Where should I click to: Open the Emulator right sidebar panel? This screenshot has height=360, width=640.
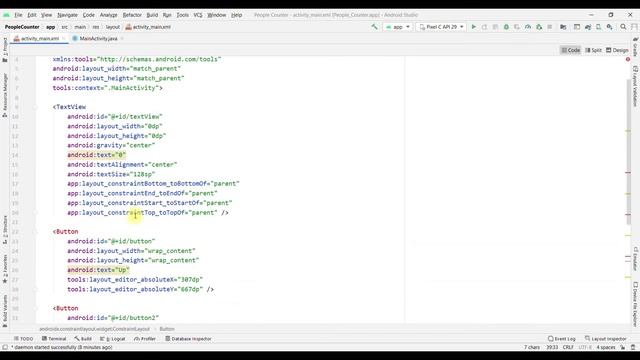(x=636, y=258)
